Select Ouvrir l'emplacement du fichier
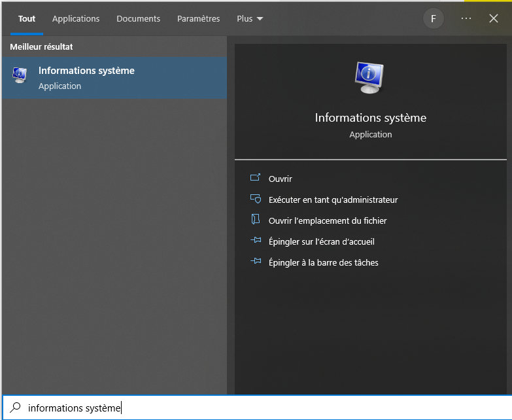The image size is (512, 420). [328, 220]
